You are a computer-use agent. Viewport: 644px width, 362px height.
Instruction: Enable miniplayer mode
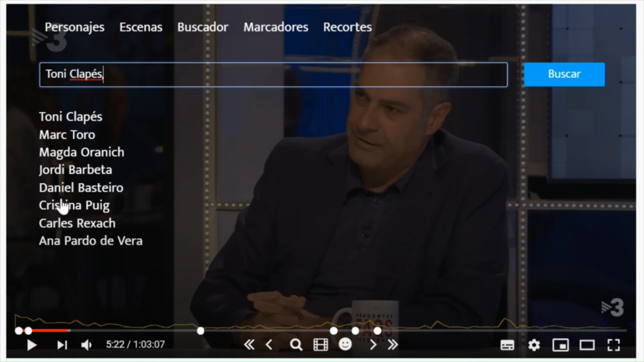point(560,344)
